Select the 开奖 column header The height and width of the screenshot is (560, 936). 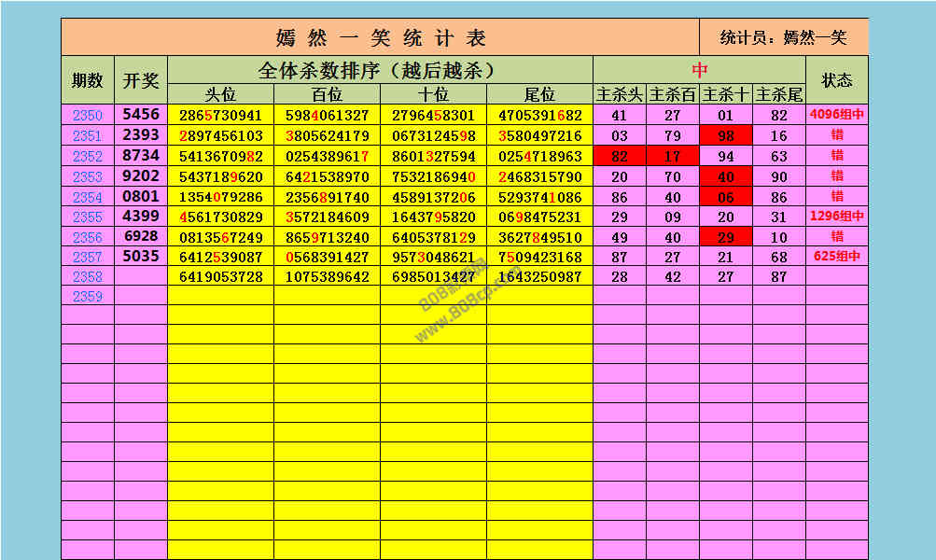pyautogui.click(x=141, y=80)
